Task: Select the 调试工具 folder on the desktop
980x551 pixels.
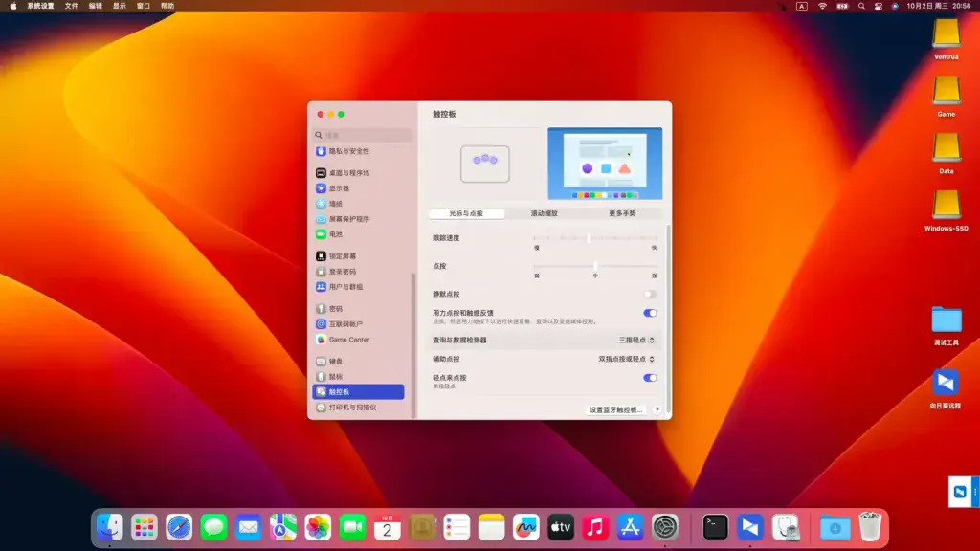Action: point(947,325)
